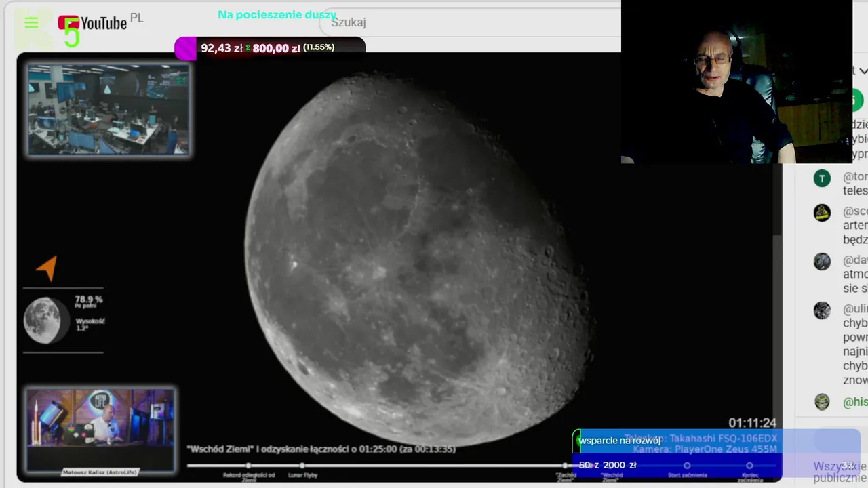Click the 78.9 % moon illumination value
This screenshot has height=488, width=868.
[x=89, y=299]
